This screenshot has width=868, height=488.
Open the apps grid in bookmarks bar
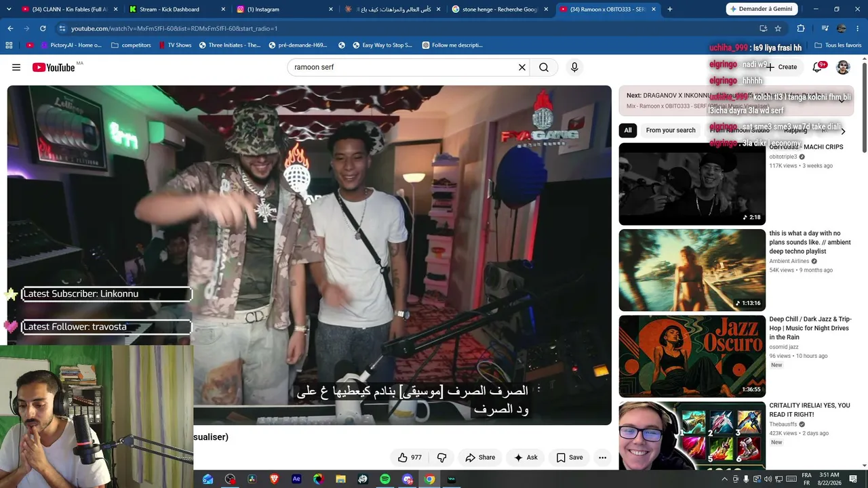(9, 45)
